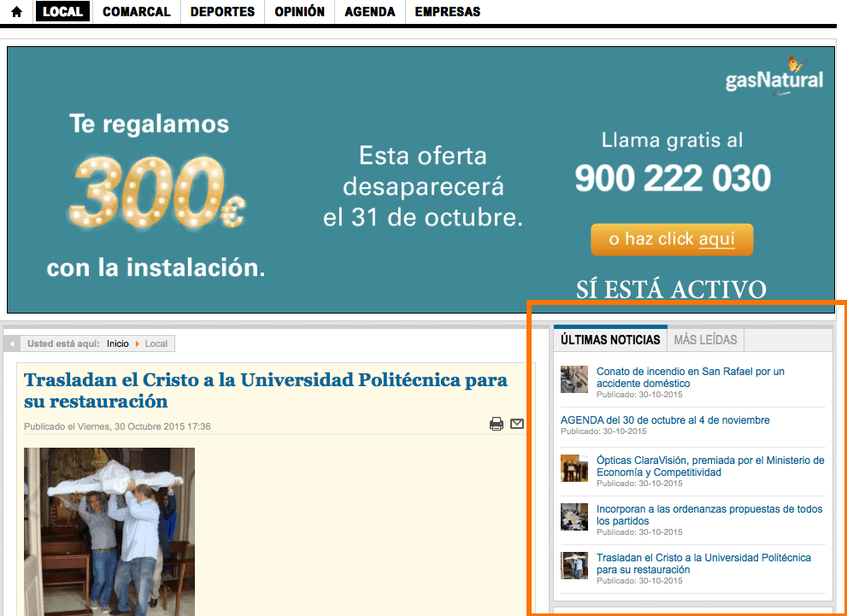Click the breadcrumb back arrow icon
Screen dimensions: 847x616
click(12, 343)
